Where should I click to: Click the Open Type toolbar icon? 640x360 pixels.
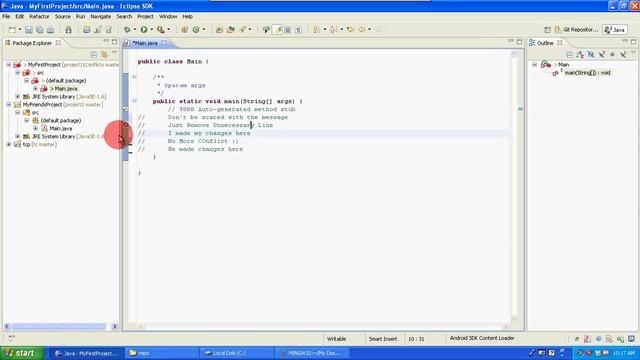(220, 30)
